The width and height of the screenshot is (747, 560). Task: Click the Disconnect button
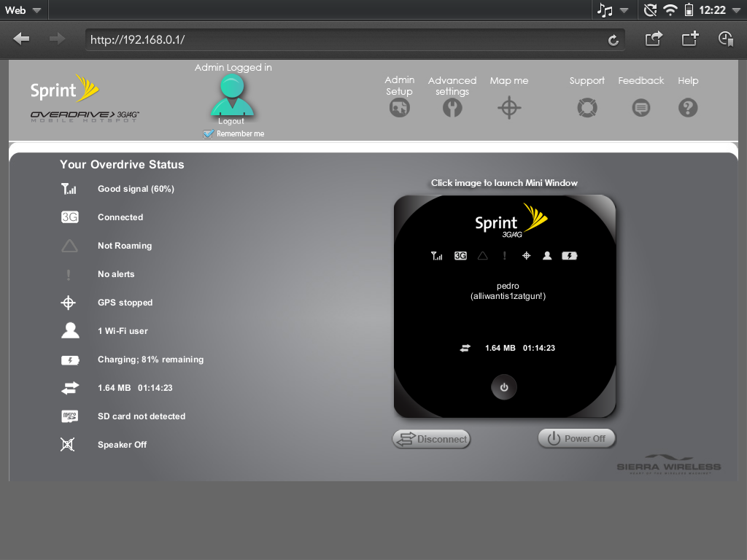432,439
